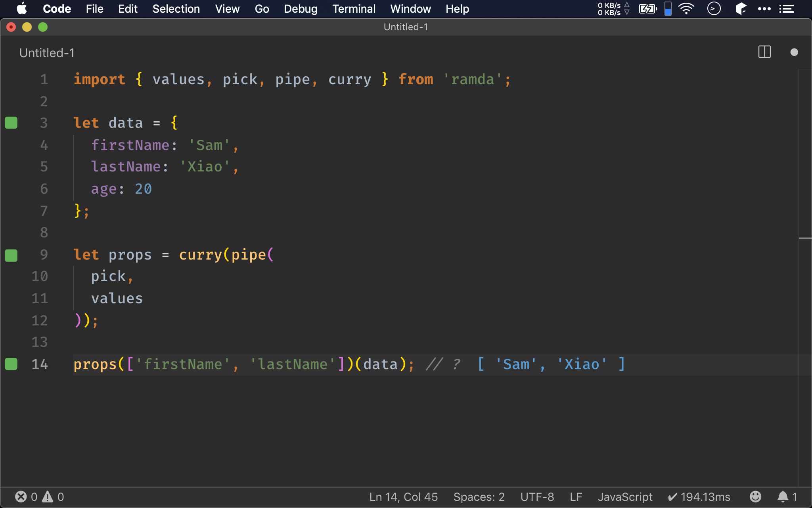The height and width of the screenshot is (508, 812).
Task: Open the Help menu
Action: pos(457,9)
